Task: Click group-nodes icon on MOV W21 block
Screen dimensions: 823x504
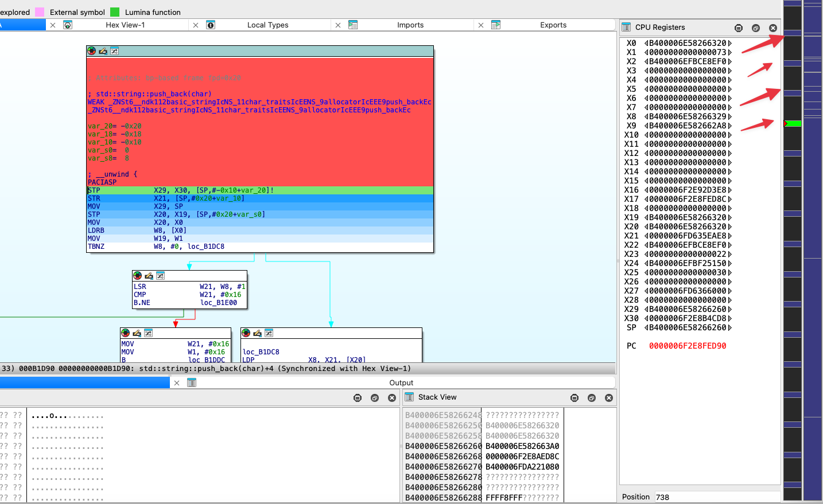Action: click(x=149, y=333)
